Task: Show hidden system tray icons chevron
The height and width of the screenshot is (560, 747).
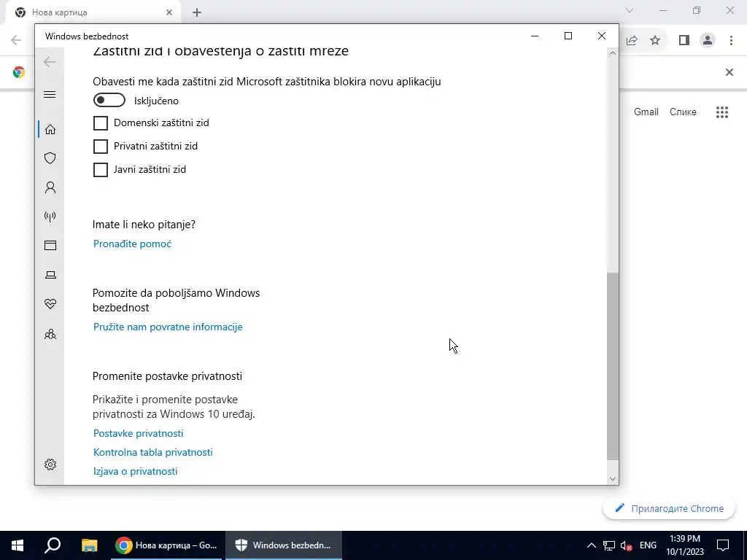Action: pos(591,545)
